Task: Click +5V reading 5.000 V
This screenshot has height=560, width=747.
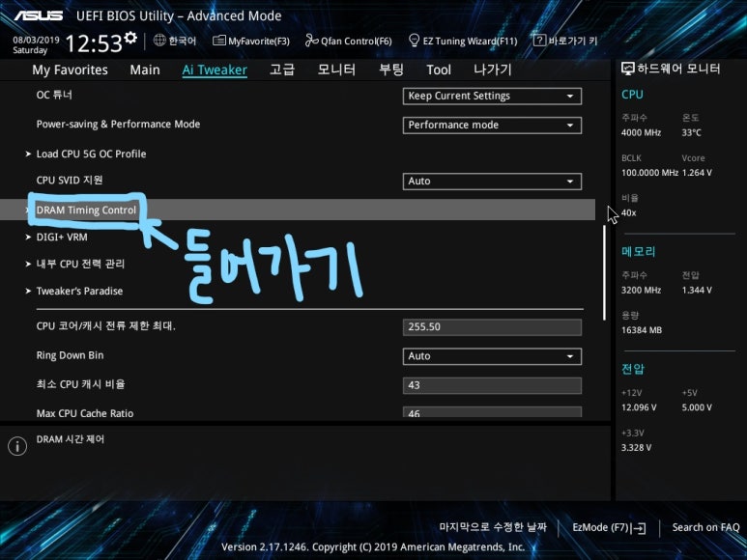Action: pyautogui.click(x=697, y=407)
